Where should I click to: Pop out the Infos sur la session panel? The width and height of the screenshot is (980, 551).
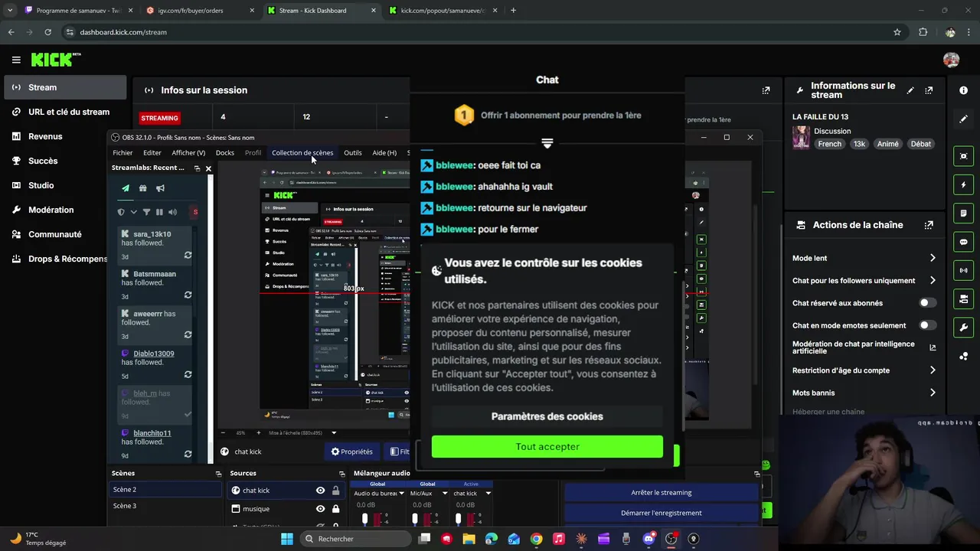(766, 90)
